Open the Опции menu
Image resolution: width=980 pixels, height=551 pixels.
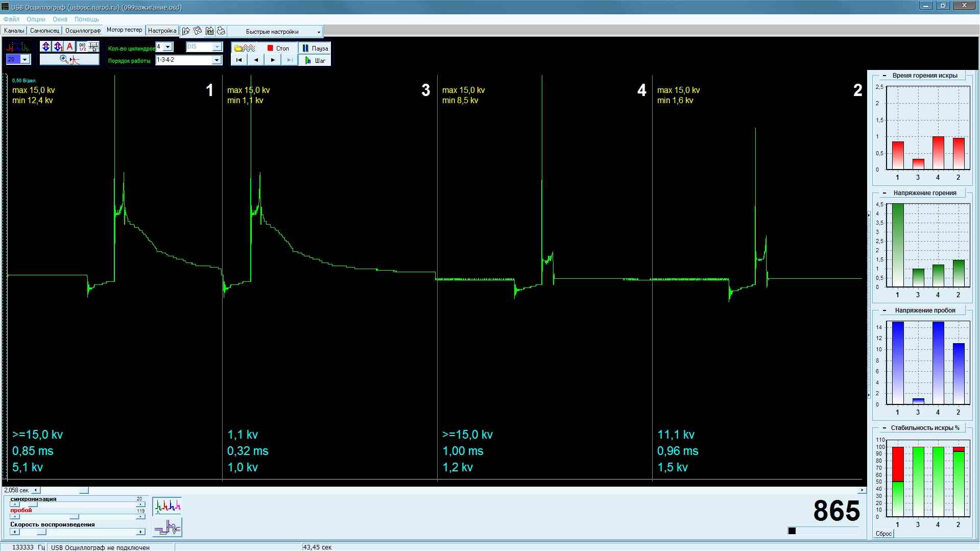[x=36, y=19]
